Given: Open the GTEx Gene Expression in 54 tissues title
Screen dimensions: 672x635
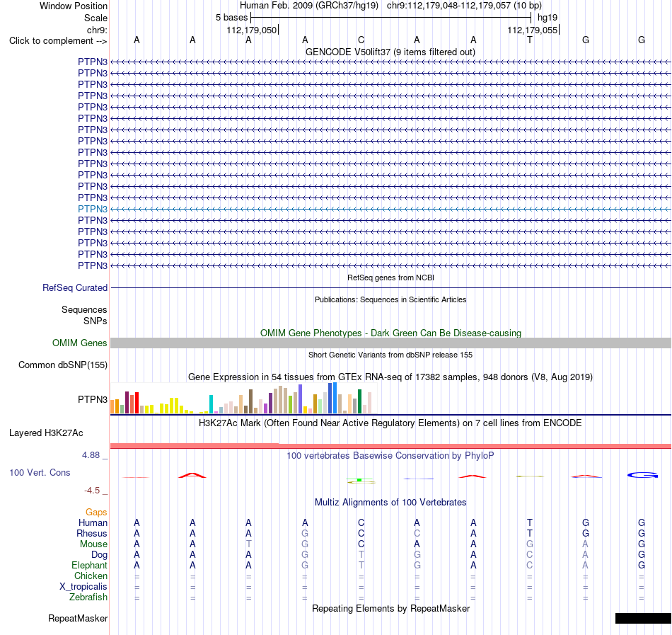Looking at the screenshot, I should click(390, 377).
